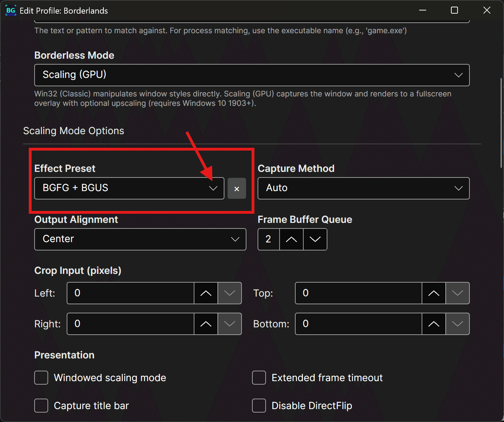Enable Capture title bar checkbox

(x=41, y=406)
